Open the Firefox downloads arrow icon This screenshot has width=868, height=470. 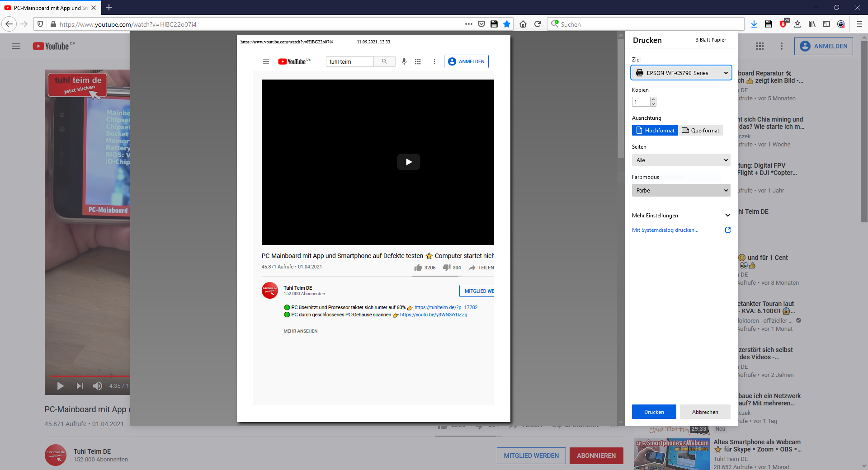click(x=754, y=24)
